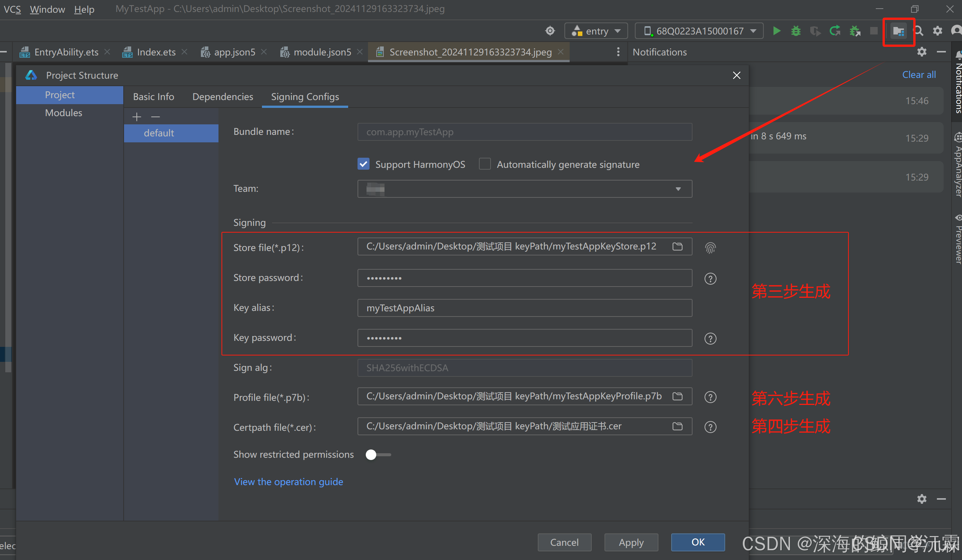This screenshot has height=560, width=962.
Task: Click the Apply button
Action: coord(631,542)
